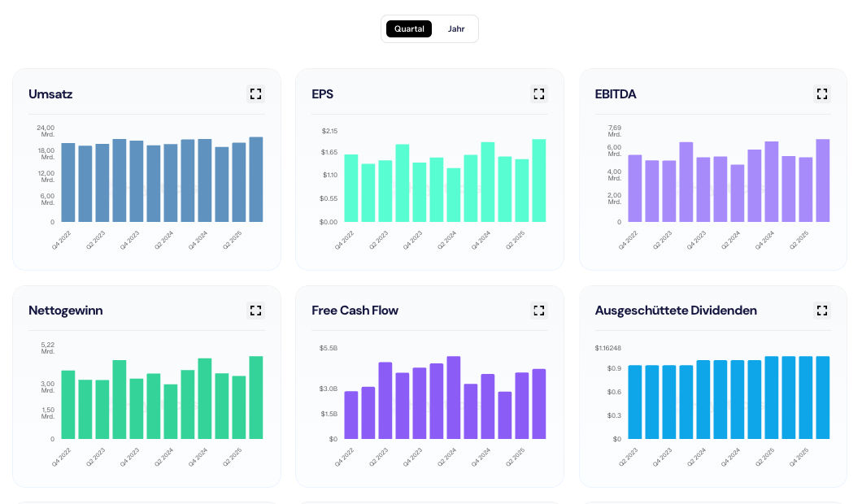Select the tallest bar in Free Cash Flow
862x504 pixels.
[454, 398]
